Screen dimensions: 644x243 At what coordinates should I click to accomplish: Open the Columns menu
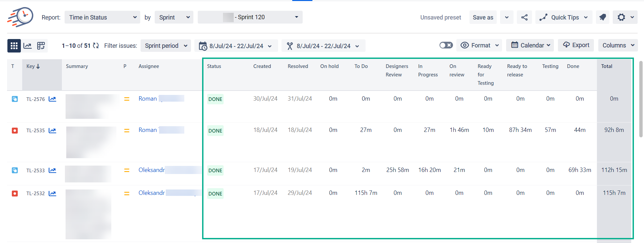[x=618, y=45]
